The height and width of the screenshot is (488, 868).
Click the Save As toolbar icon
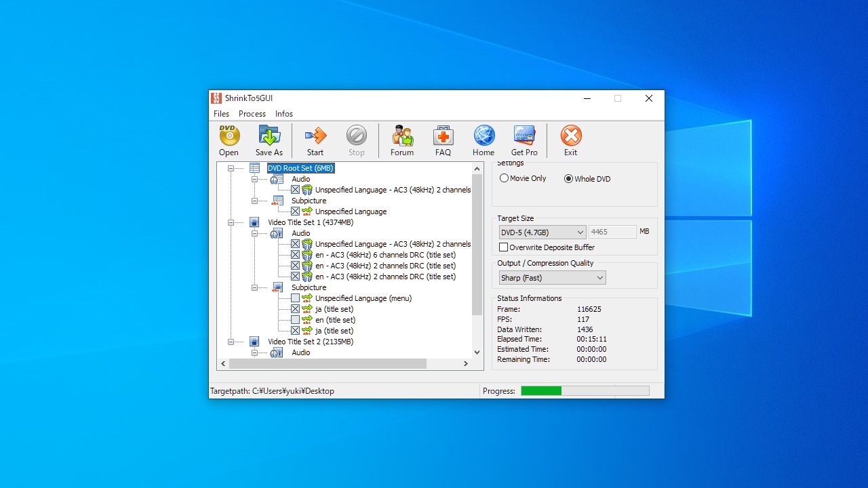coord(269,135)
